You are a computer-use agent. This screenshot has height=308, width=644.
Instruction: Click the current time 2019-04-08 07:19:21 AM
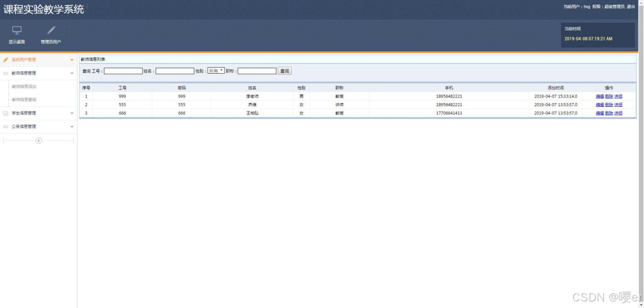(588, 39)
